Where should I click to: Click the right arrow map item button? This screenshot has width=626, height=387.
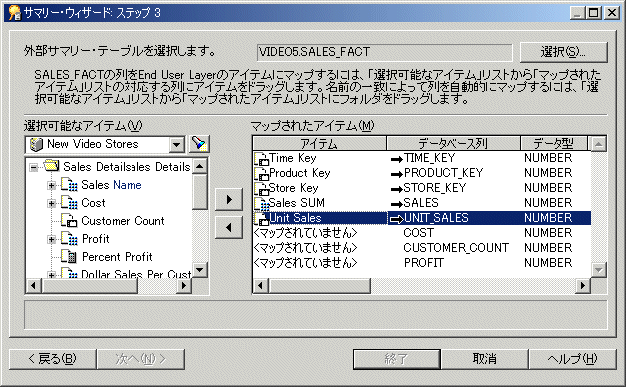(x=229, y=199)
